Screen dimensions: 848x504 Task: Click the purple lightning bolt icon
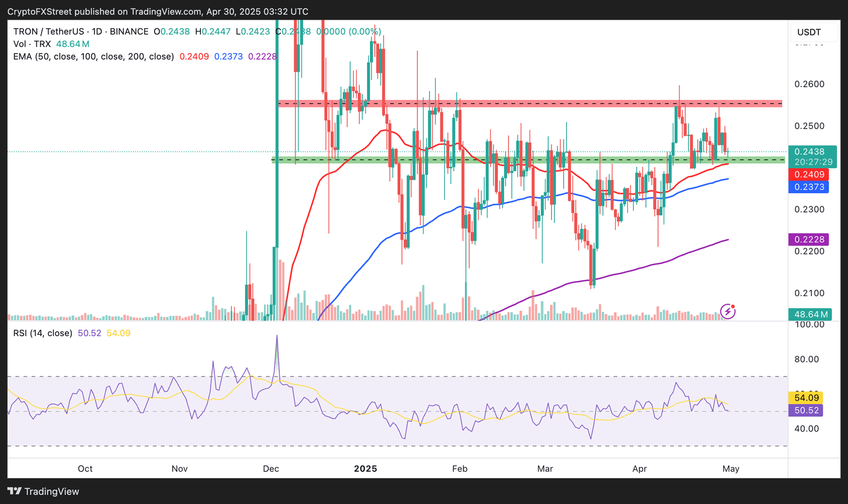[x=728, y=311]
